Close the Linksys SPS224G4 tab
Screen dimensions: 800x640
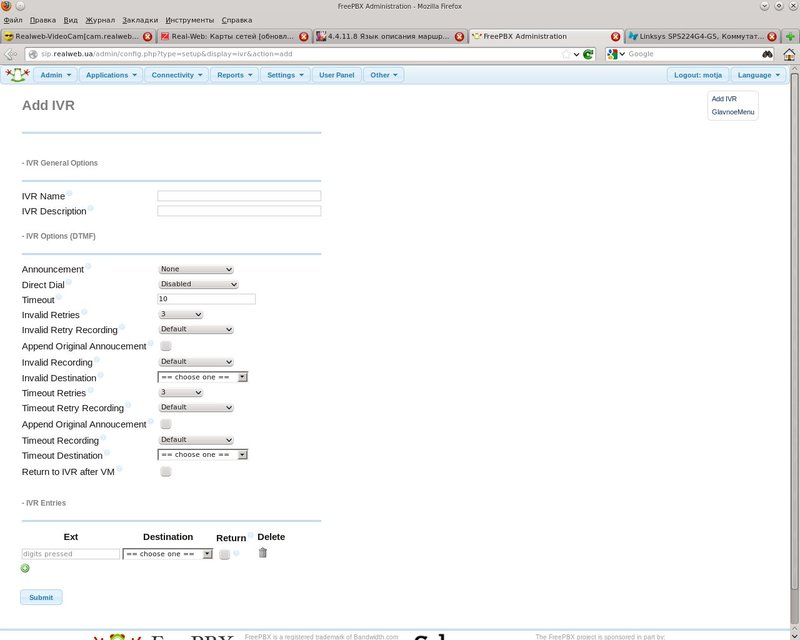(771, 37)
